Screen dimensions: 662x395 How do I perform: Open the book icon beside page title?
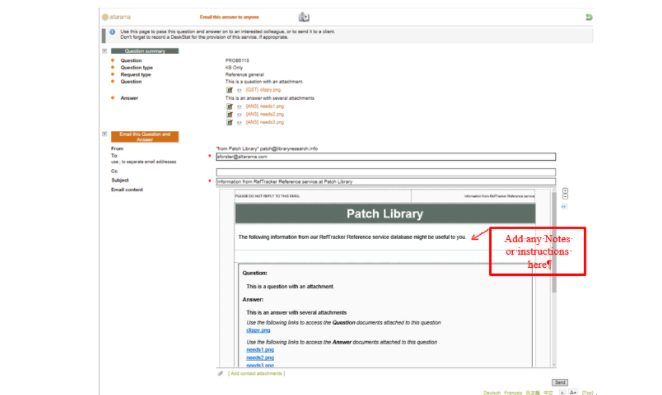tap(304, 17)
